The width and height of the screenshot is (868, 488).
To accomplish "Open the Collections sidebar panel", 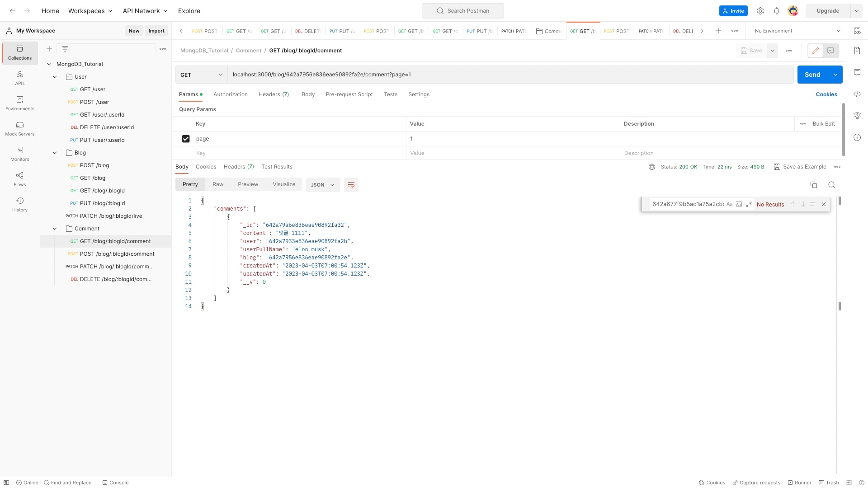I will 20,53.
